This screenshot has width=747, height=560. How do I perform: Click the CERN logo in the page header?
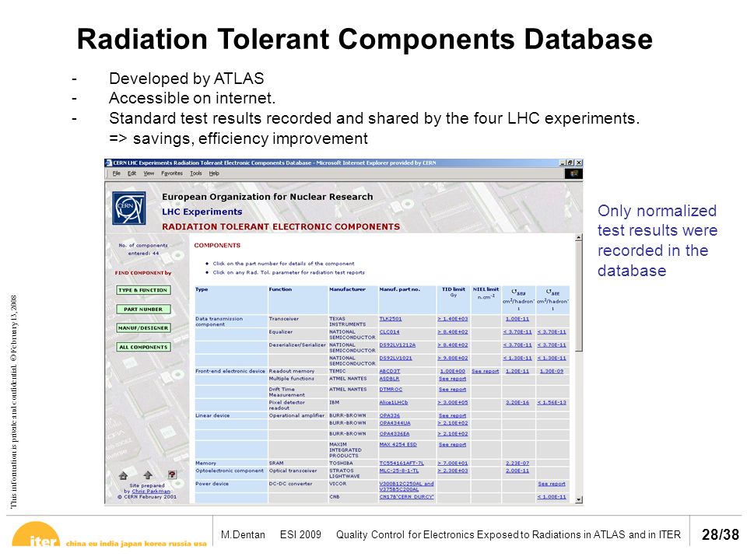pos(128,208)
